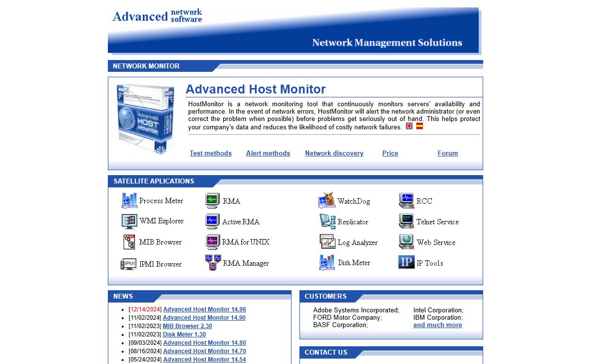
Task: Open the MIB Browser text link
Action: (161, 242)
